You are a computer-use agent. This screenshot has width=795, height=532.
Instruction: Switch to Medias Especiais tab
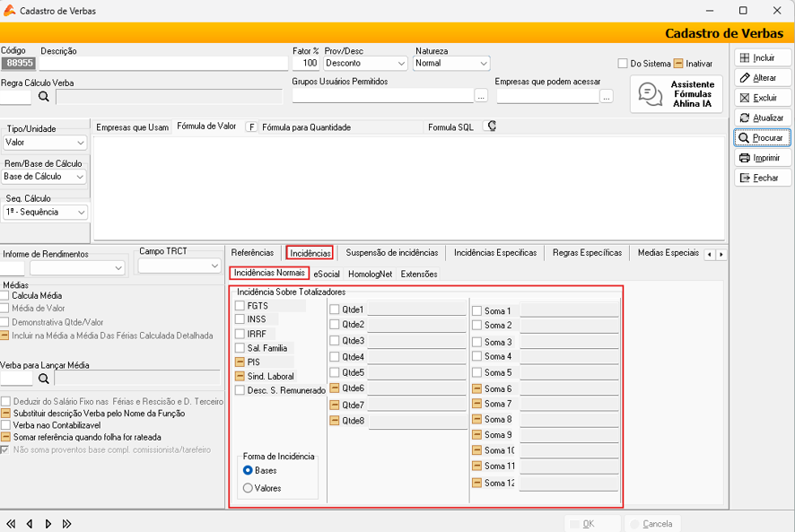pyautogui.click(x=668, y=253)
